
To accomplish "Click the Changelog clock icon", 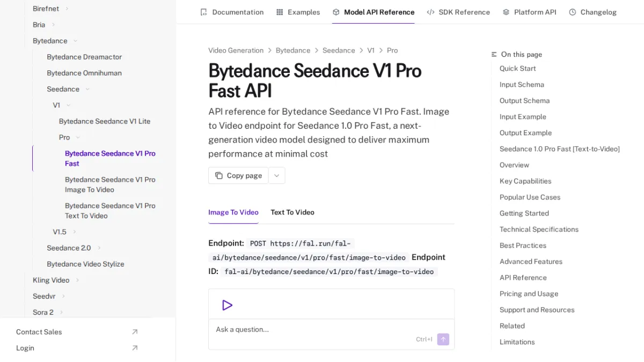I will tap(573, 12).
